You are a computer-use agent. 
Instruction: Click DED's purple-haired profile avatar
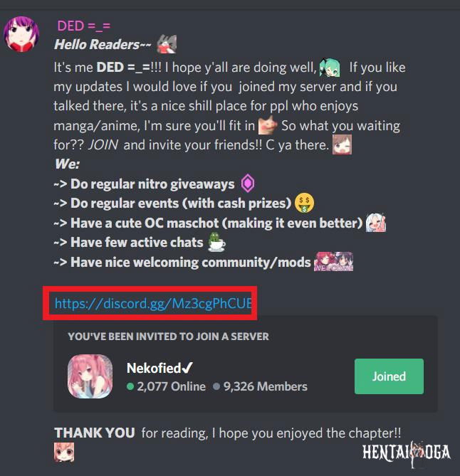(21, 34)
